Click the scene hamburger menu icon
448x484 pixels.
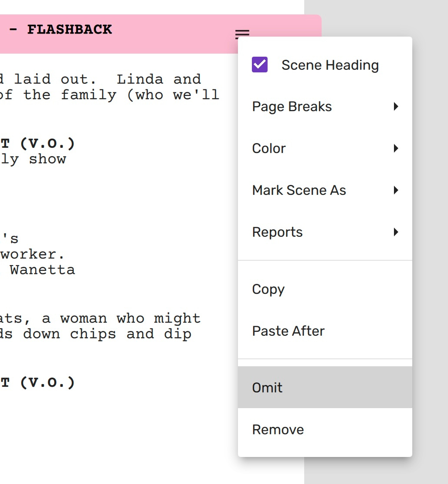pyautogui.click(x=242, y=33)
